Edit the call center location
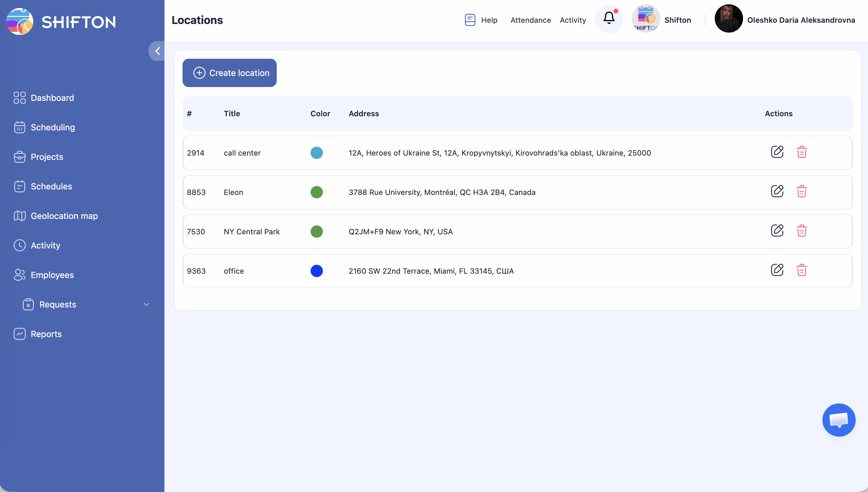Viewport: 868px width, 492px height. pyautogui.click(x=777, y=152)
